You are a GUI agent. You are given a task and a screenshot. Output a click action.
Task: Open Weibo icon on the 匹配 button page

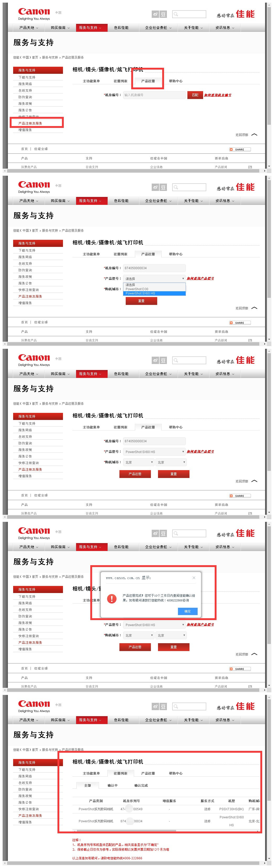tap(155, 14)
